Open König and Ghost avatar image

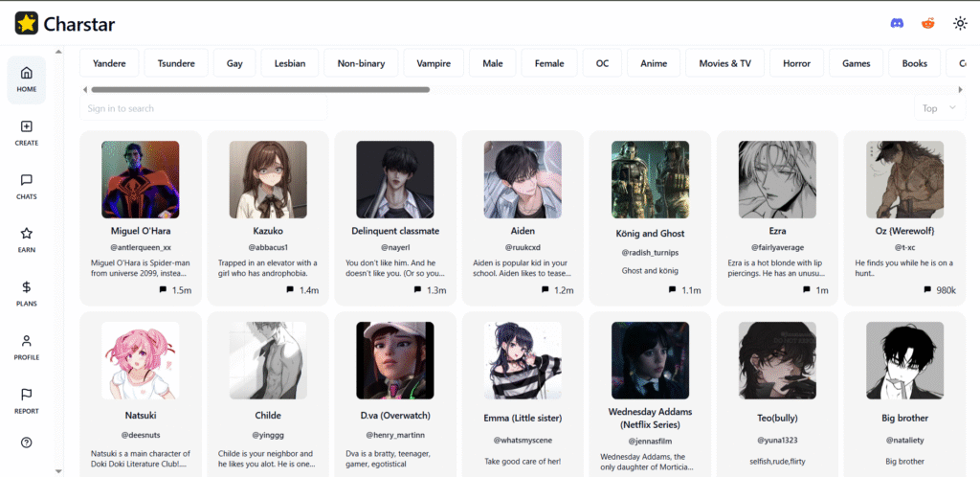point(650,179)
